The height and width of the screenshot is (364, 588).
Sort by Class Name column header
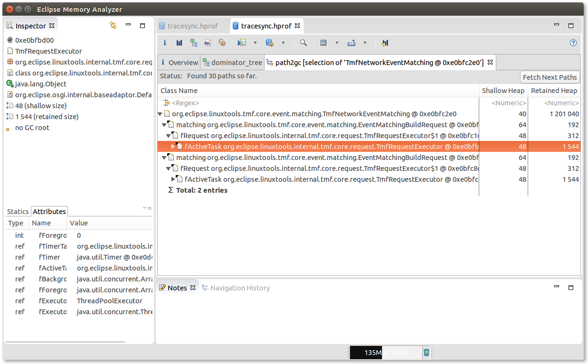point(318,91)
